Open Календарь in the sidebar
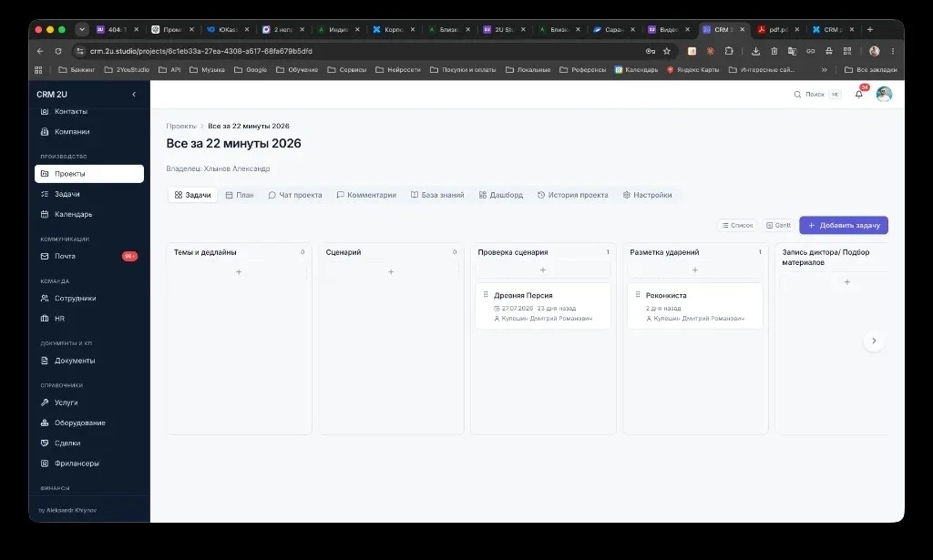Viewport: 933px width, 560px height. coord(89,214)
